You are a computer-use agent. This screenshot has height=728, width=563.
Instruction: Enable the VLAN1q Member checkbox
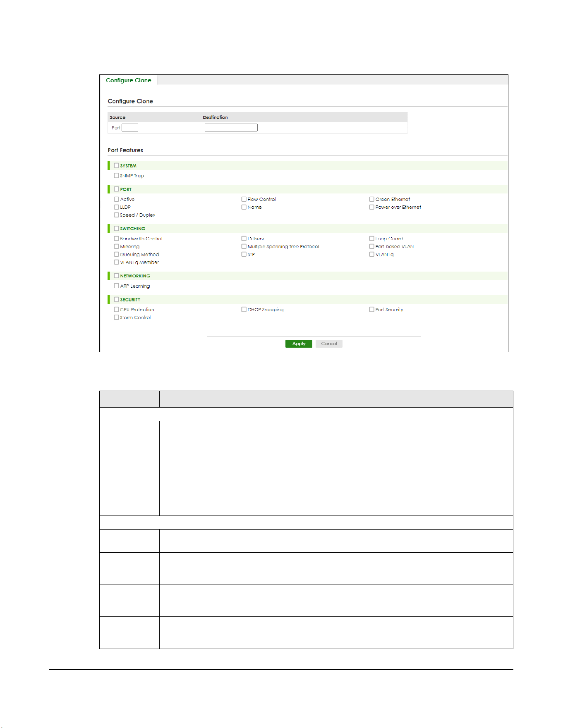(117, 262)
